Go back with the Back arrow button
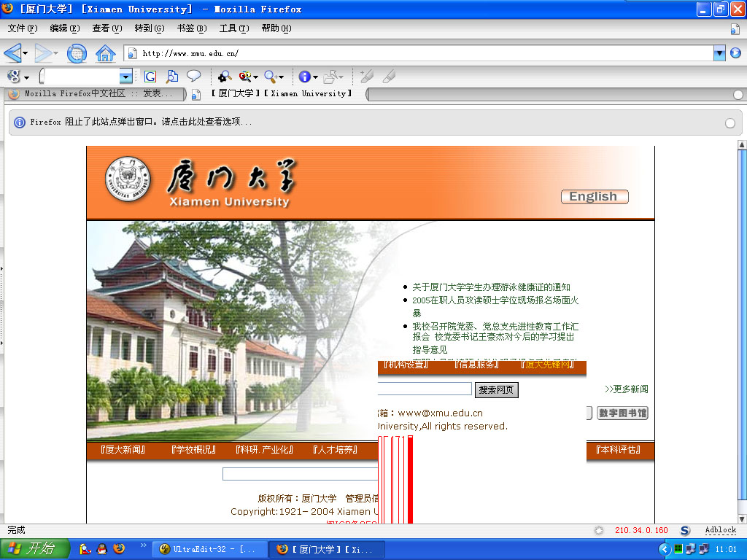 point(12,52)
